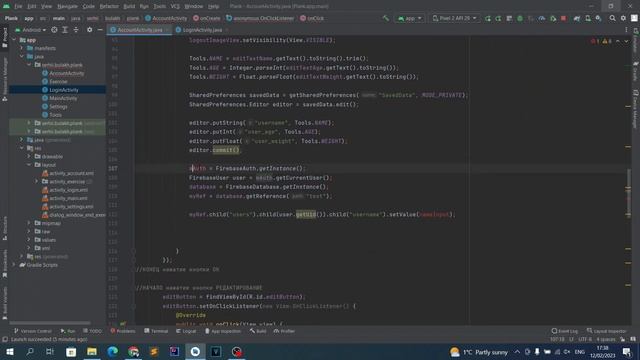Viewport: 640px width, 360px height.
Task: Expand the mipmap folder
Action: coord(29,223)
